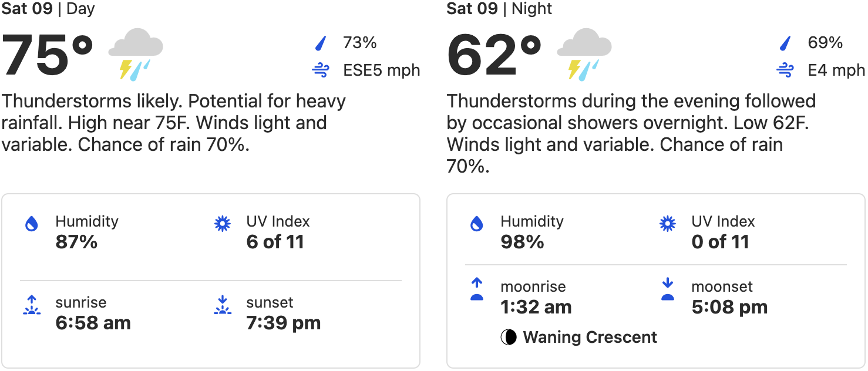Click the wind icon next to ESE5 mph

click(x=321, y=70)
